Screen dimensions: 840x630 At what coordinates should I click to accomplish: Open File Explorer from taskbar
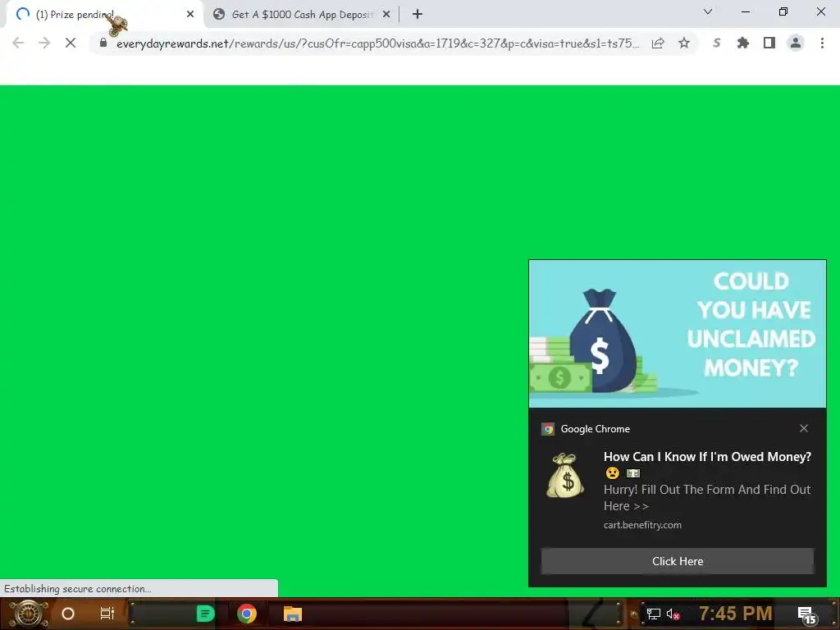tap(293, 614)
